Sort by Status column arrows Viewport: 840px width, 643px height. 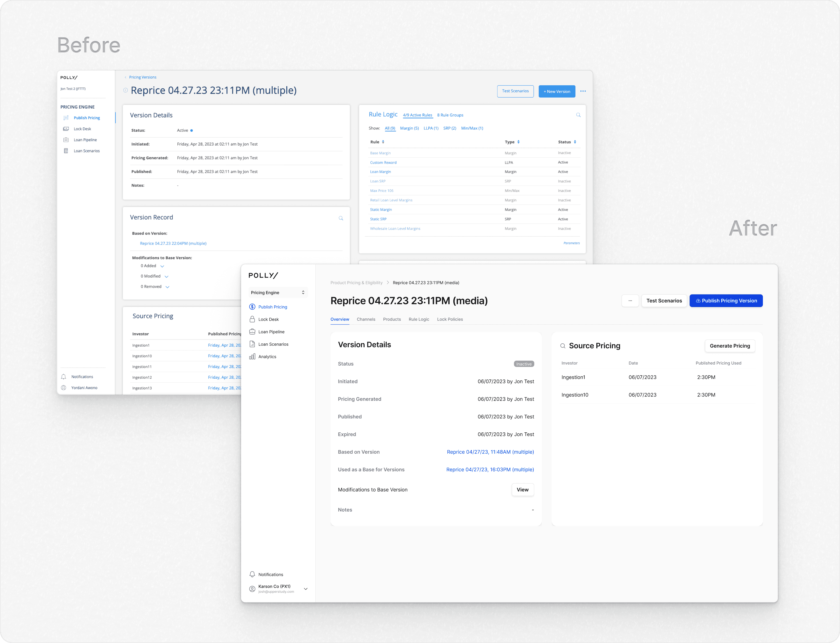click(x=575, y=142)
